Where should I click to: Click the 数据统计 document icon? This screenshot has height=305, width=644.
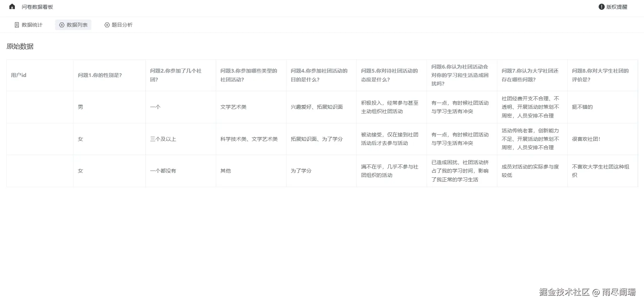pos(17,25)
